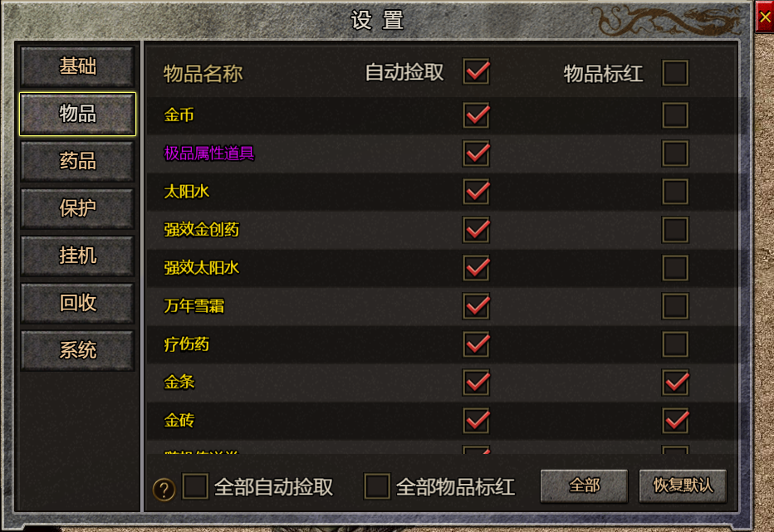
Task: Select the 保护 tab
Action: (x=77, y=209)
